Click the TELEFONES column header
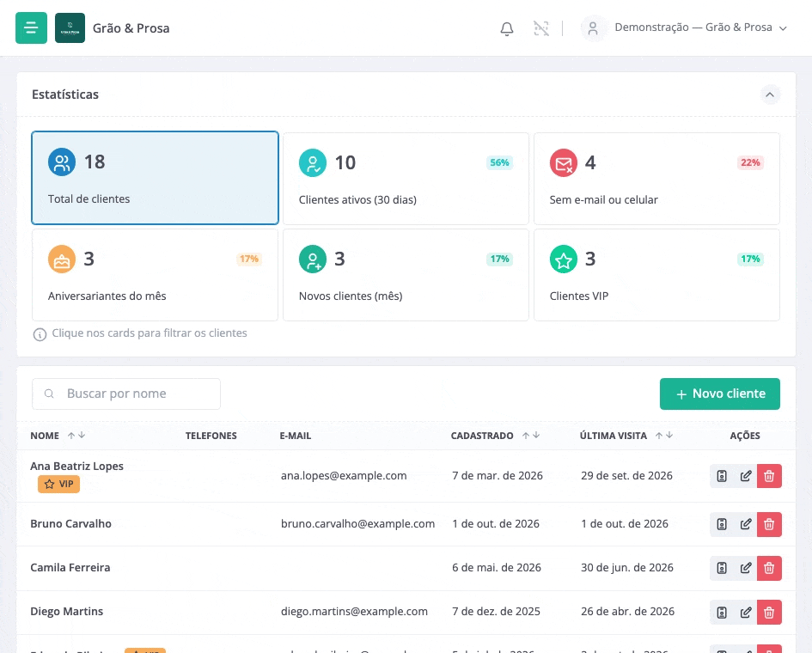Image resolution: width=812 pixels, height=653 pixels. point(211,436)
